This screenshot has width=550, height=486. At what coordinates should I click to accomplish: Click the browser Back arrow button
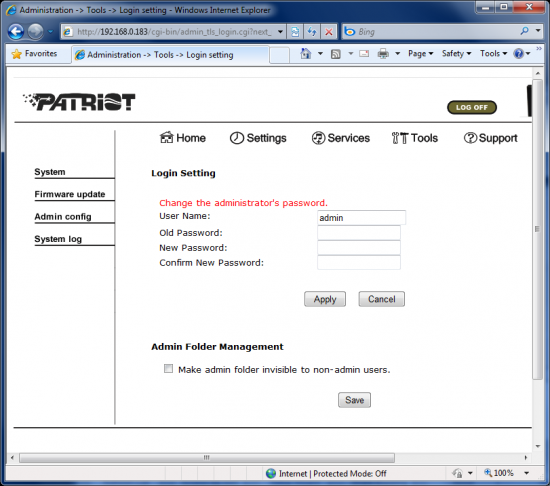tap(16, 32)
